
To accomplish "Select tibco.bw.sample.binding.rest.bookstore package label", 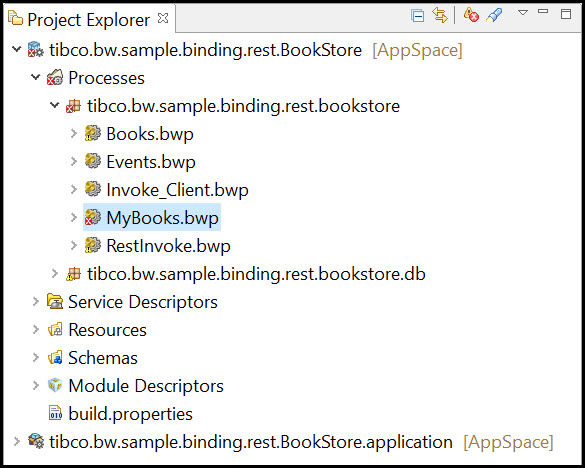I will click(244, 106).
